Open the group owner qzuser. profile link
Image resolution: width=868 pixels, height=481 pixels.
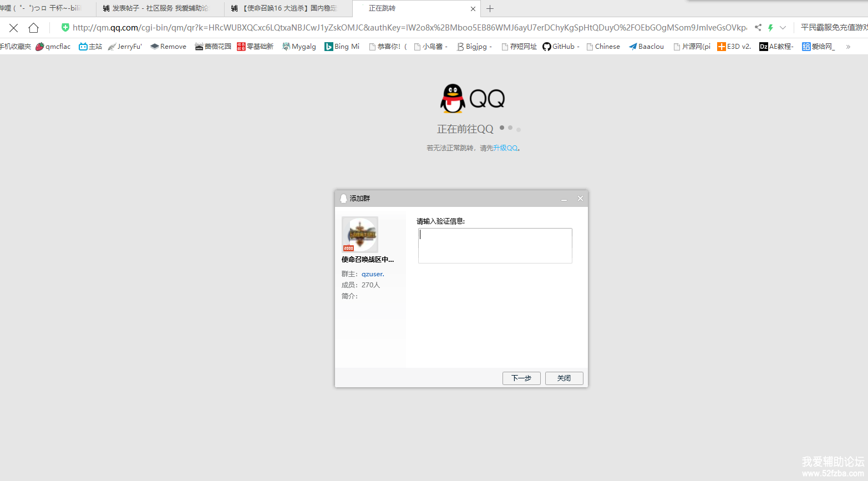tap(373, 274)
